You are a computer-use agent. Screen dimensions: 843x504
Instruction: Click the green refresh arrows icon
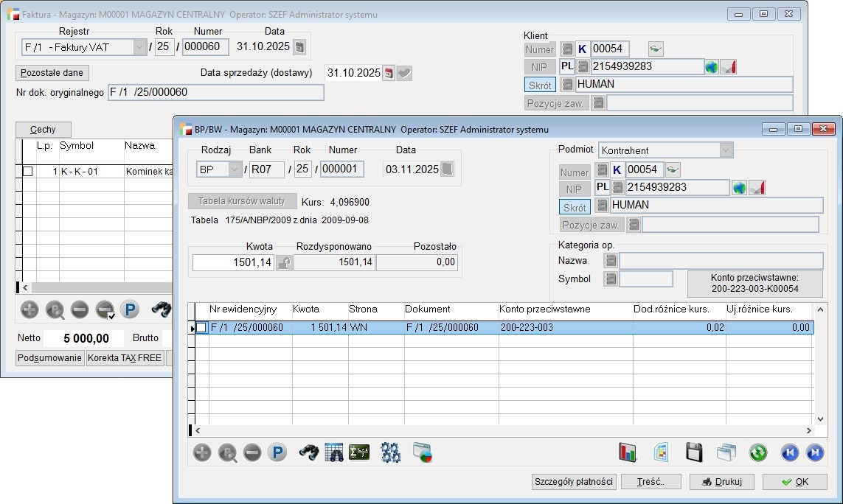pos(758,452)
